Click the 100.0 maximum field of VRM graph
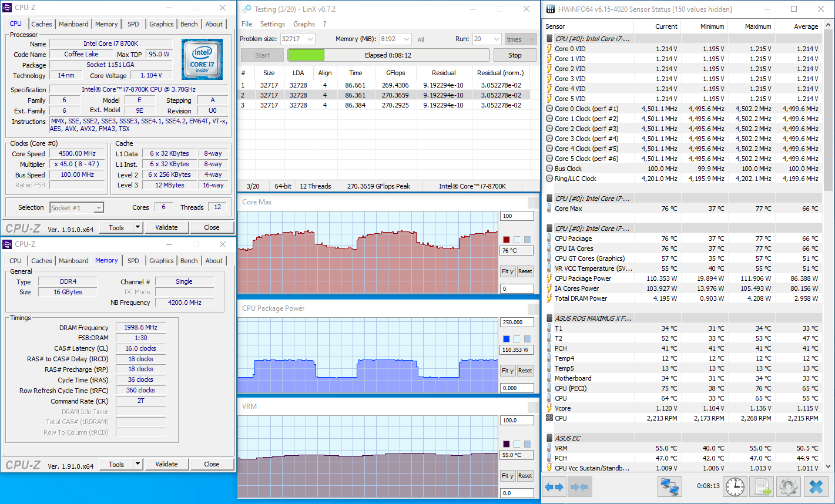835x504 pixels. pyautogui.click(x=517, y=421)
